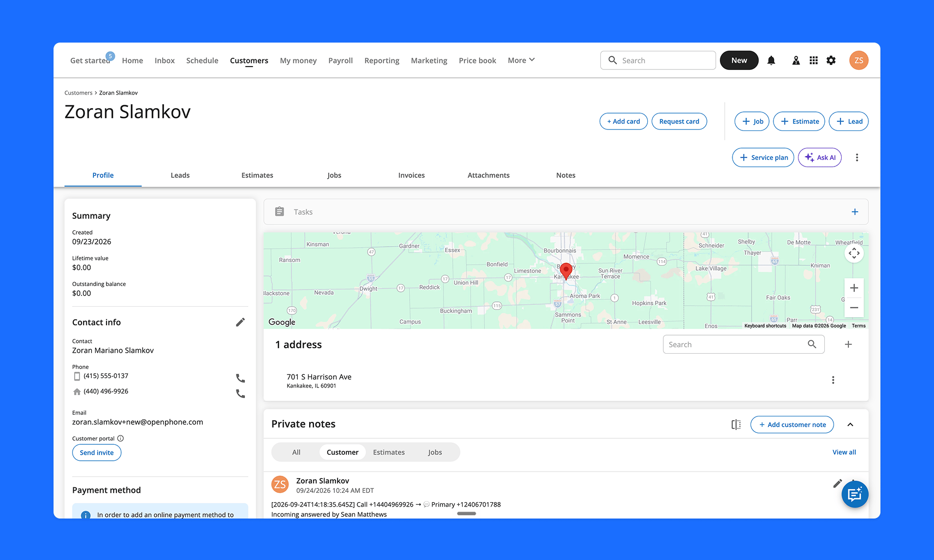Click the ZS user avatar in header
Image resolution: width=934 pixels, height=560 pixels.
[x=859, y=61]
